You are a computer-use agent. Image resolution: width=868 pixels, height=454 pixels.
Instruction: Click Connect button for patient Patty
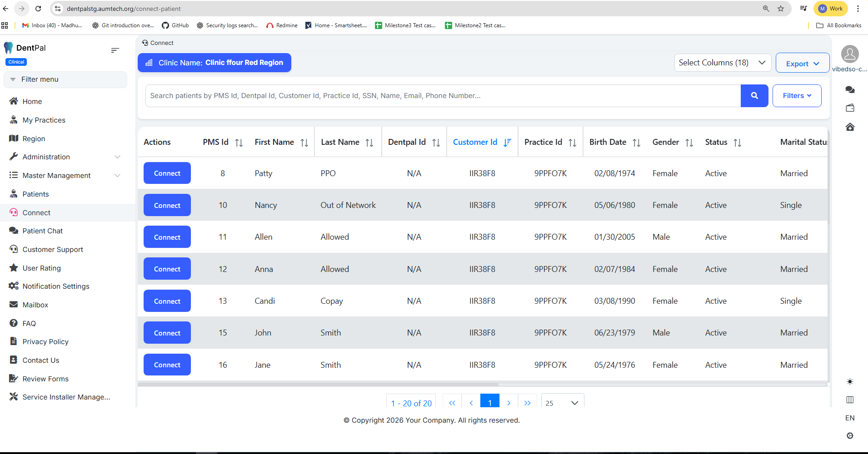(167, 173)
